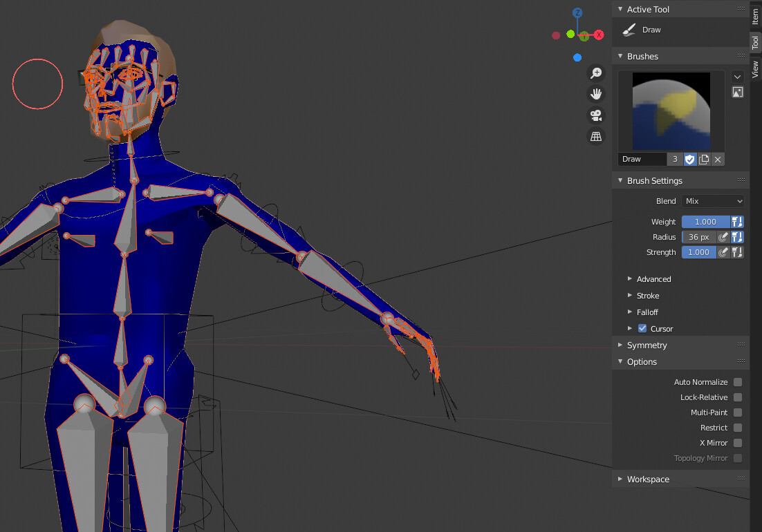Toggle the camera view icon

point(596,115)
